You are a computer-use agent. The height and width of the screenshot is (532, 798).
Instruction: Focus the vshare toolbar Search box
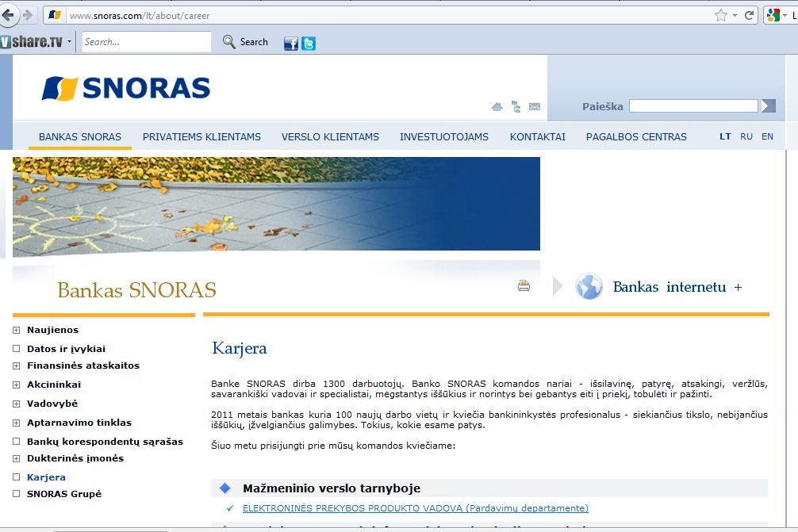(147, 42)
